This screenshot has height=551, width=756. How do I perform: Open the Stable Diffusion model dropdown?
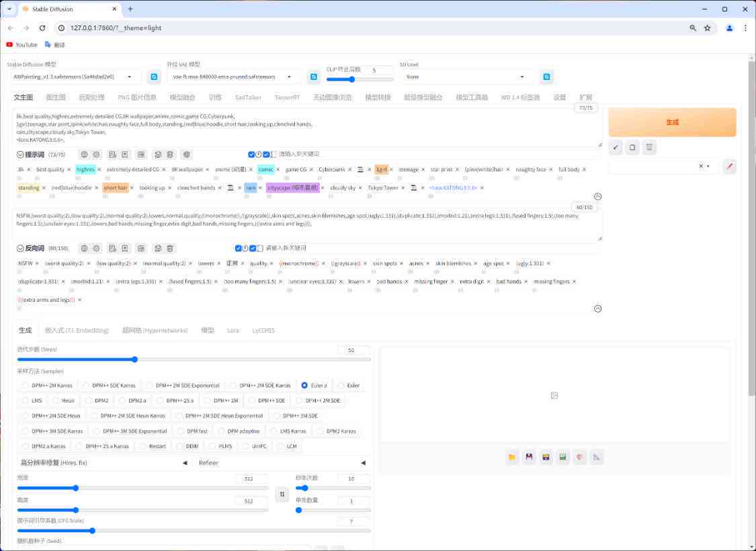[x=74, y=77]
